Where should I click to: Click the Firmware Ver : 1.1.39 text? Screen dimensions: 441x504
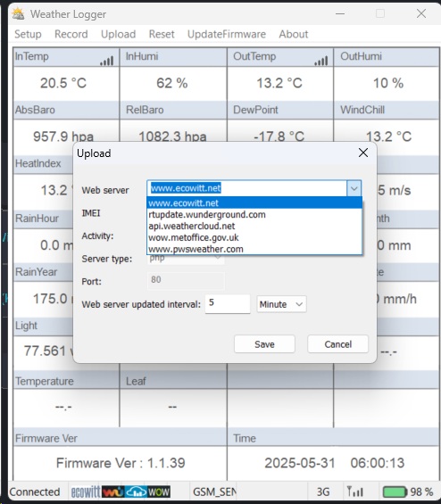coord(121,463)
